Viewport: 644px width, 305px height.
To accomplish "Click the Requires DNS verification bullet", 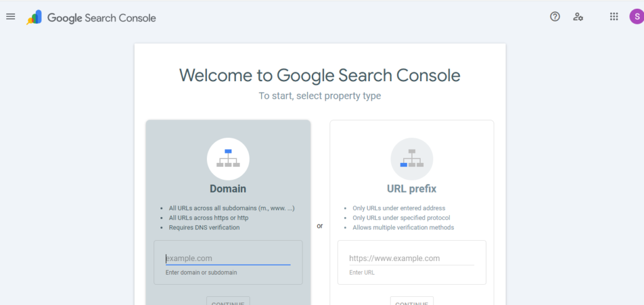I will 204,228.
